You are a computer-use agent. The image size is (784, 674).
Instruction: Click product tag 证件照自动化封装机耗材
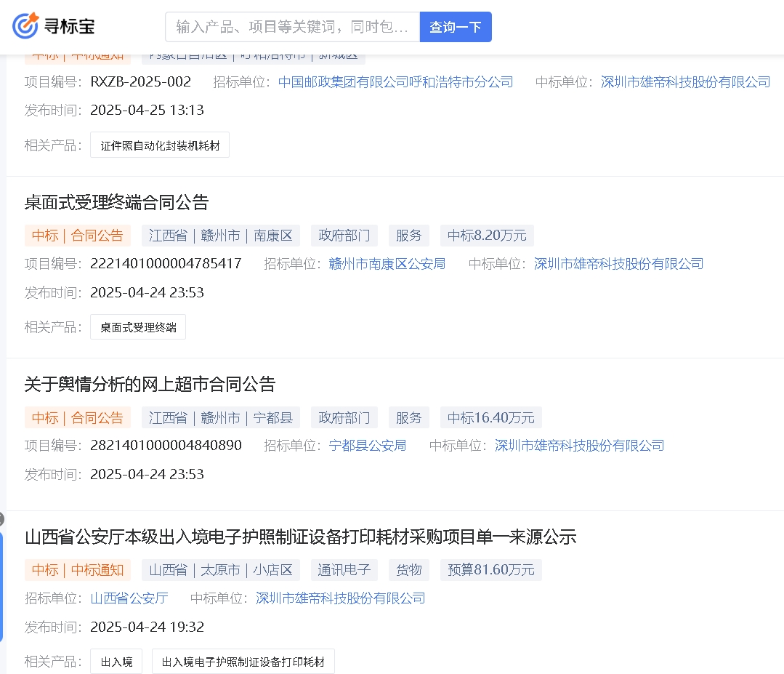pyautogui.click(x=160, y=145)
